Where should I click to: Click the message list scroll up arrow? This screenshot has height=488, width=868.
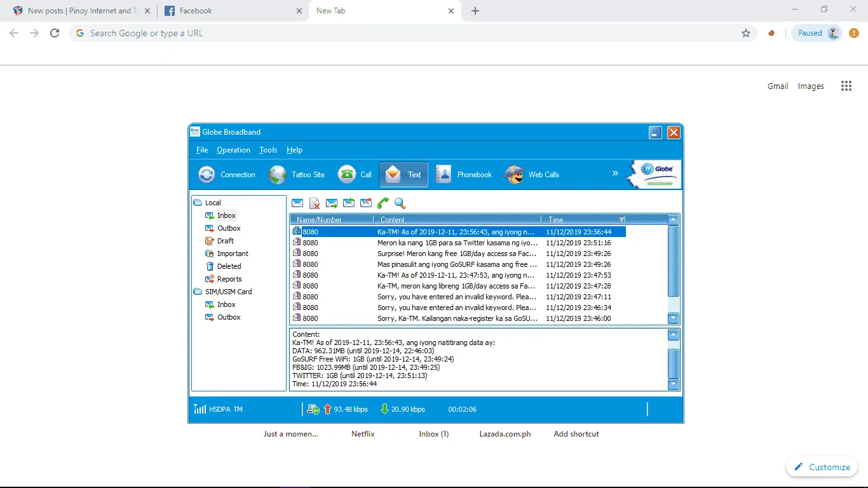[674, 220]
